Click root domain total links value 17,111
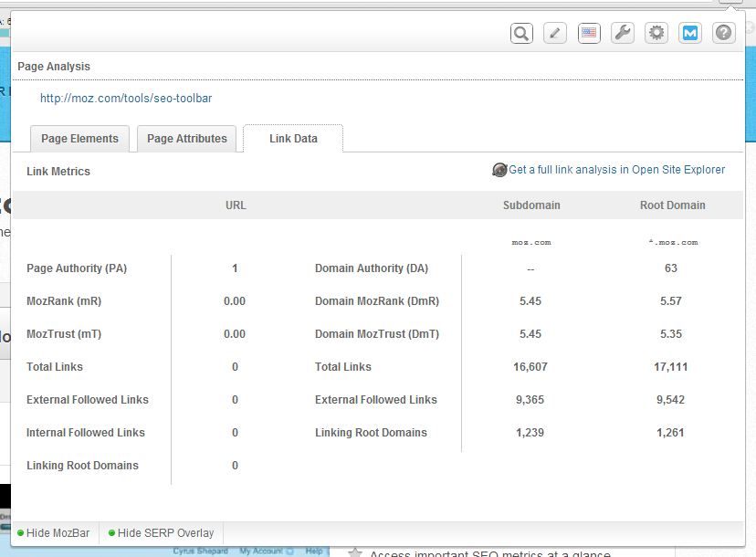 (670, 367)
